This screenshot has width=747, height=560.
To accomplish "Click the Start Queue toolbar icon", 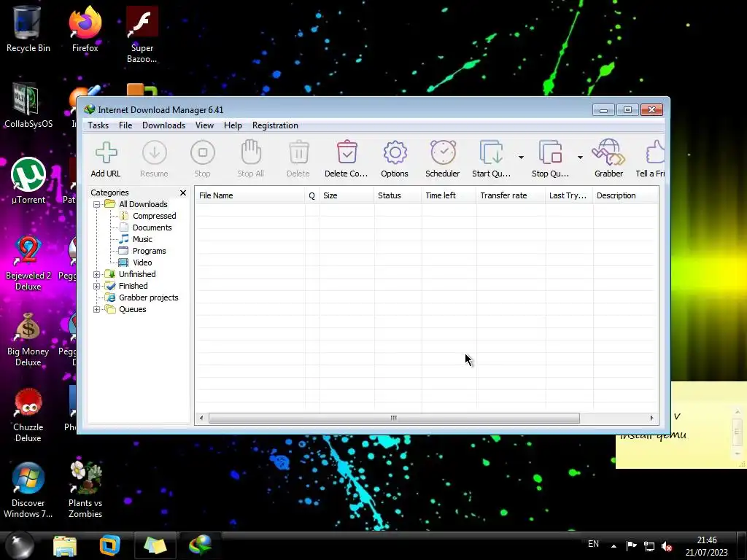I will [x=491, y=152].
